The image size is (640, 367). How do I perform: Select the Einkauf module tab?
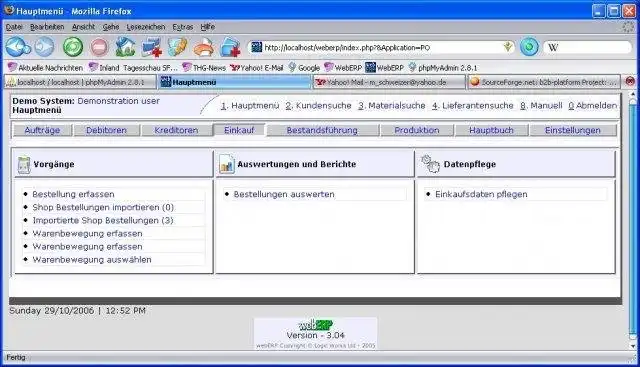(239, 130)
